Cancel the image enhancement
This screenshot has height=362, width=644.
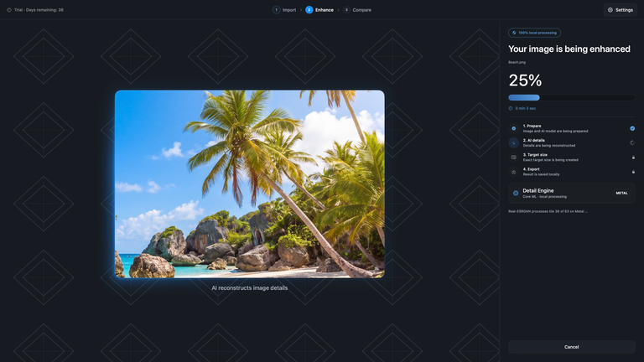571,347
